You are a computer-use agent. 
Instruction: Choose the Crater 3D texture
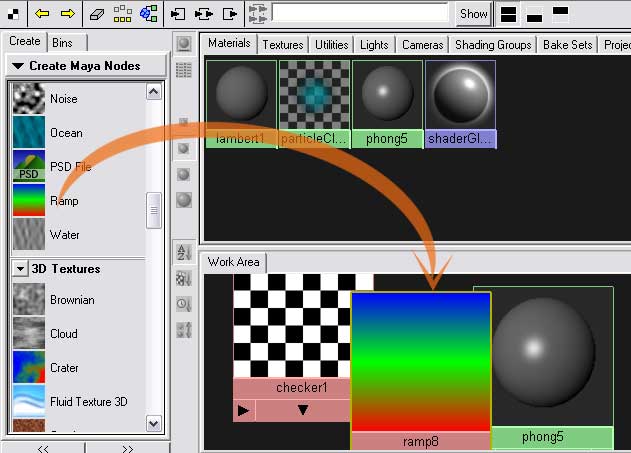coord(29,368)
